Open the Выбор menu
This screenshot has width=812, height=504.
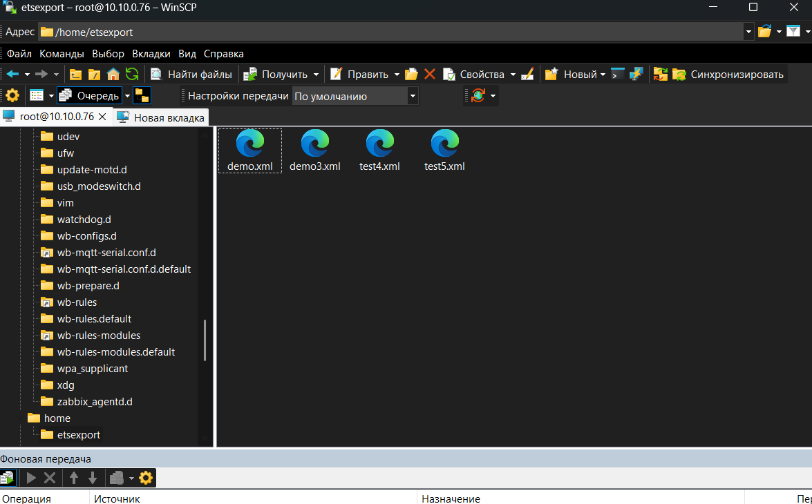108,54
